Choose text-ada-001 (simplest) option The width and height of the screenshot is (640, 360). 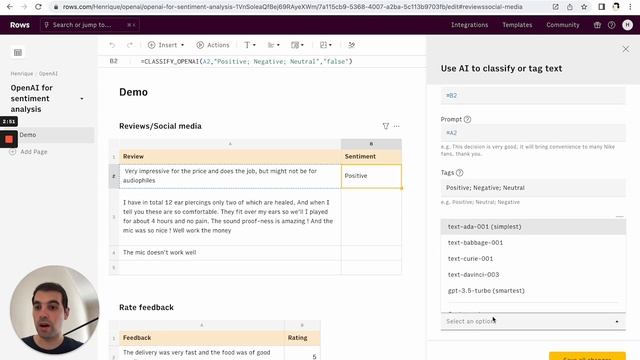pyautogui.click(x=533, y=227)
